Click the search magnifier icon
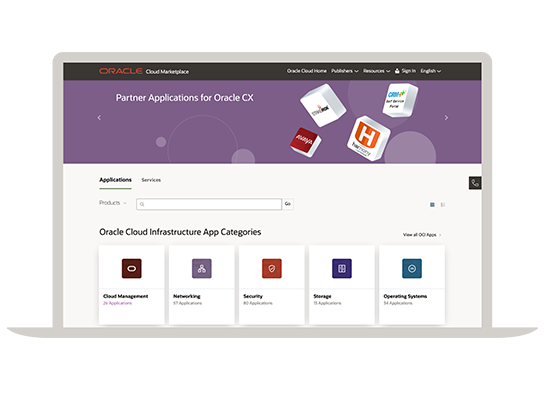Viewport: 544px width, 400px height. [x=142, y=204]
